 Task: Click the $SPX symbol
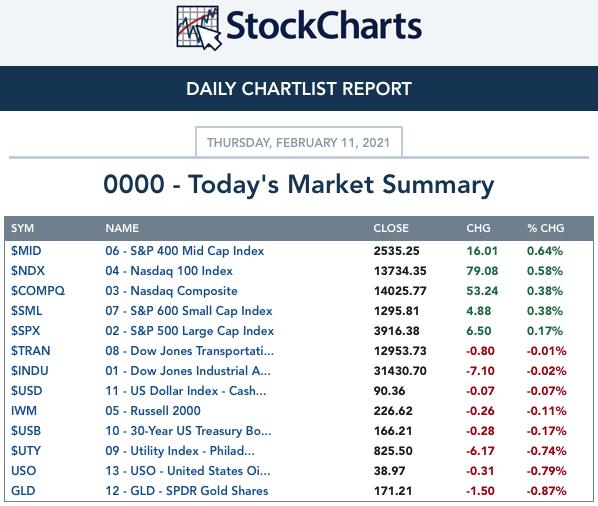25,331
